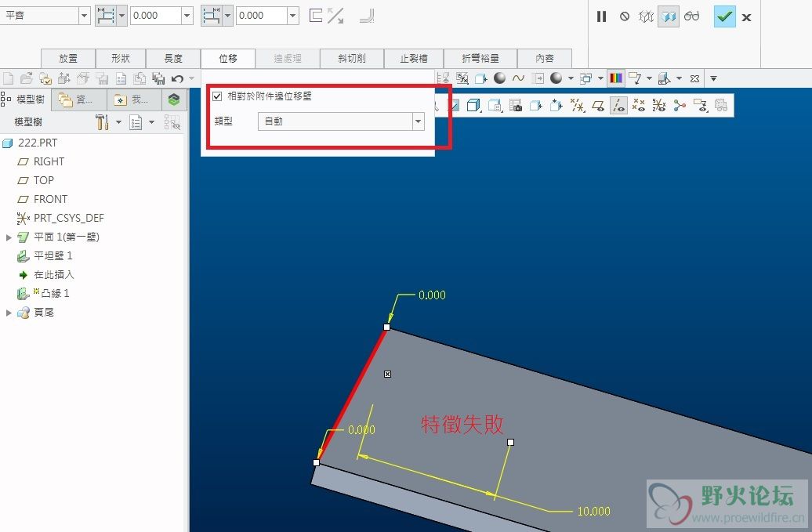
Task: Toggle datum point display icon
Action: click(639, 106)
